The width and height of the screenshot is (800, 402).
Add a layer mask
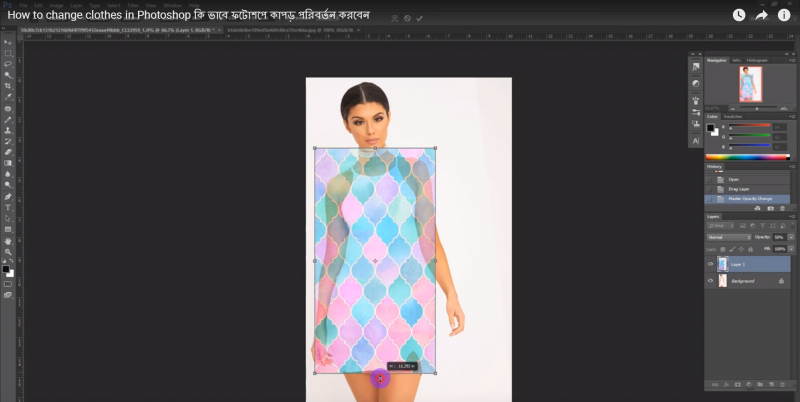pos(738,385)
